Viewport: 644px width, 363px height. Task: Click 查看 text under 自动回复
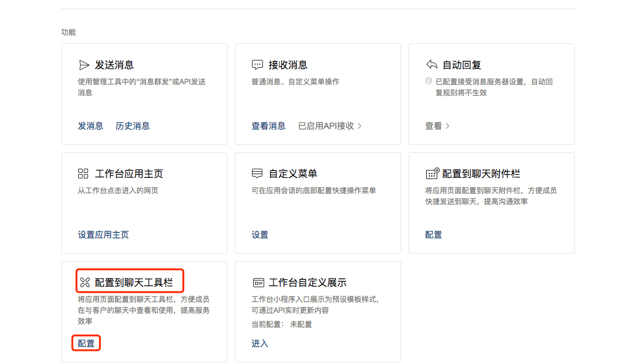pos(433,126)
